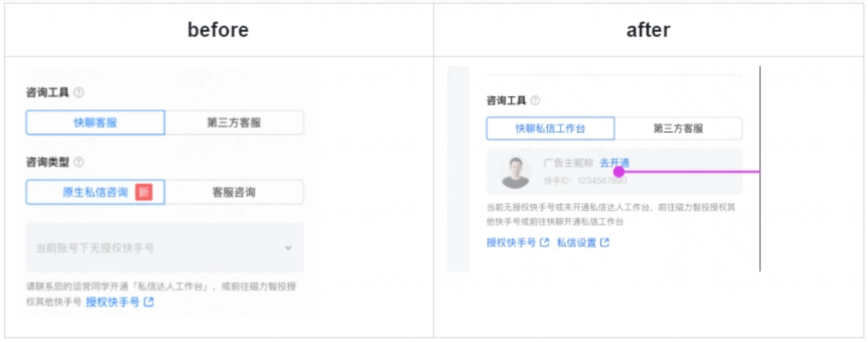
Task: Select 第三方客服 in the before panel
Action: (234, 123)
